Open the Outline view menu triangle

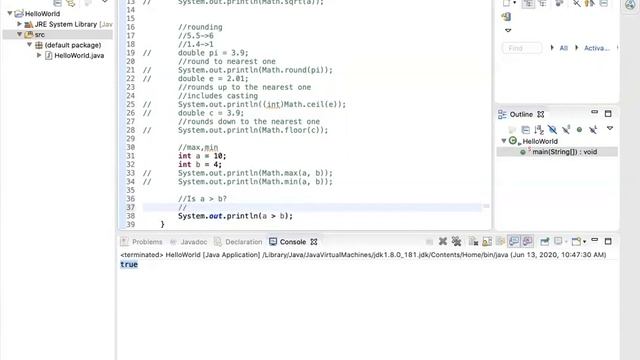[610, 129]
